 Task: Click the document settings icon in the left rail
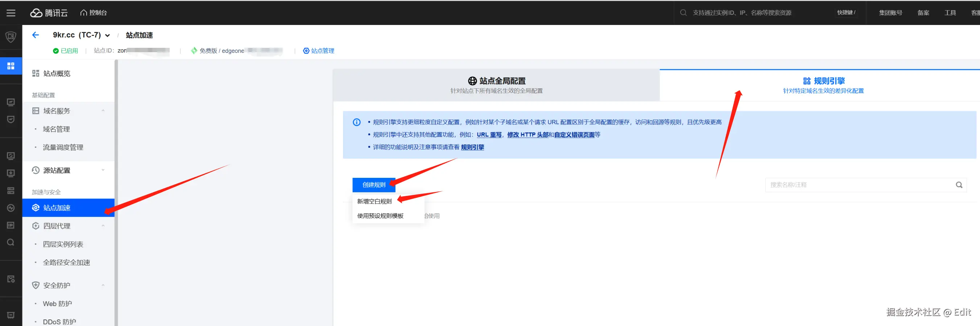(x=11, y=279)
